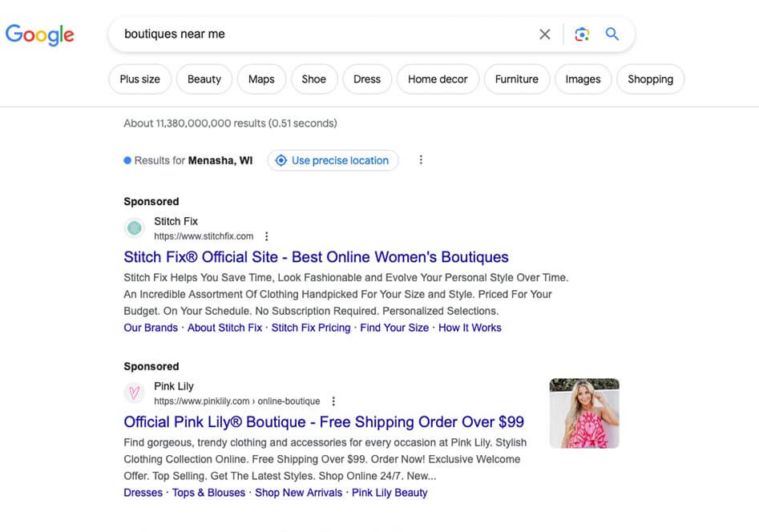The height and width of the screenshot is (532, 759).
Task: Click Use precise location button
Action: (x=333, y=160)
